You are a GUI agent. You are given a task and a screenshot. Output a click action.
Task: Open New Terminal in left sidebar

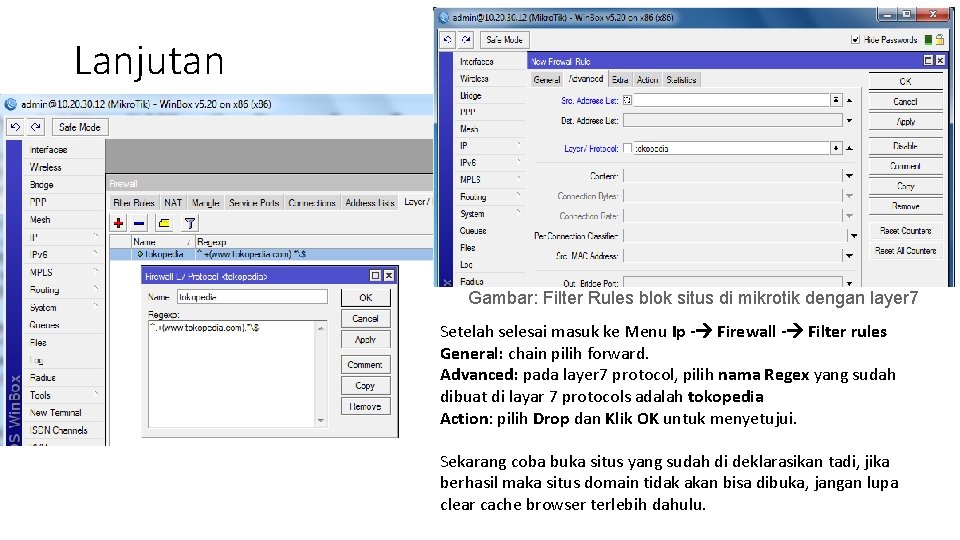(64, 413)
